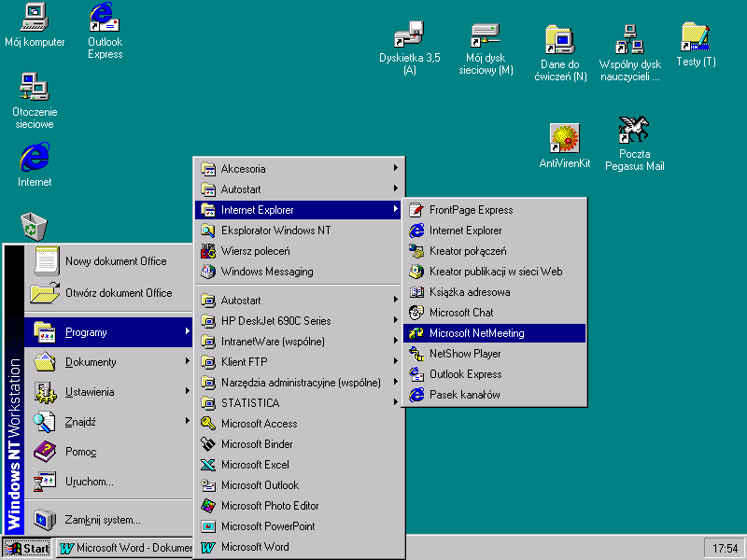Select Microsoft NetMeeting menu entry
747x560 pixels.
(x=495, y=333)
